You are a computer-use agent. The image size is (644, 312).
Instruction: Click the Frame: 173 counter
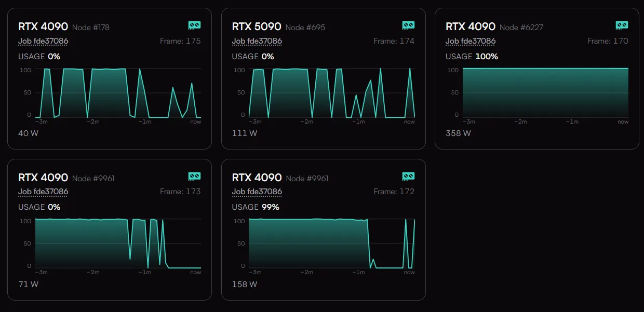pyautogui.click(x=180, y=192)
